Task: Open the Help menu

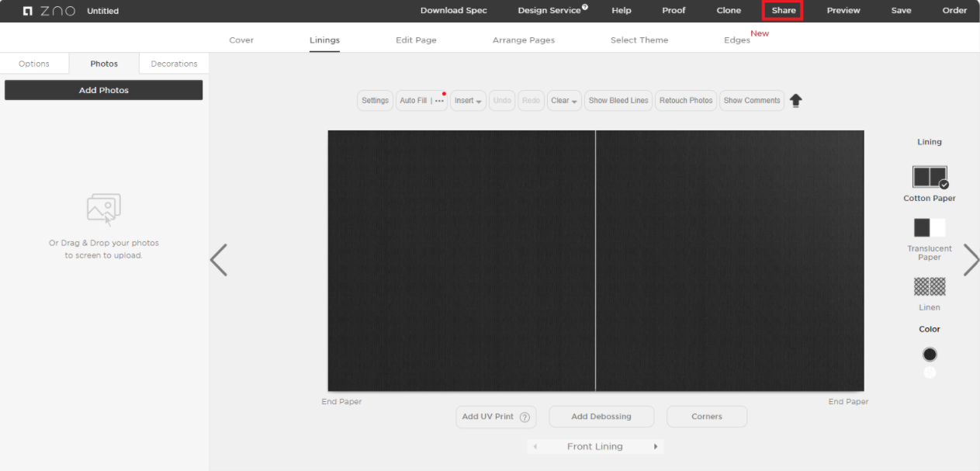Action: 622,11
